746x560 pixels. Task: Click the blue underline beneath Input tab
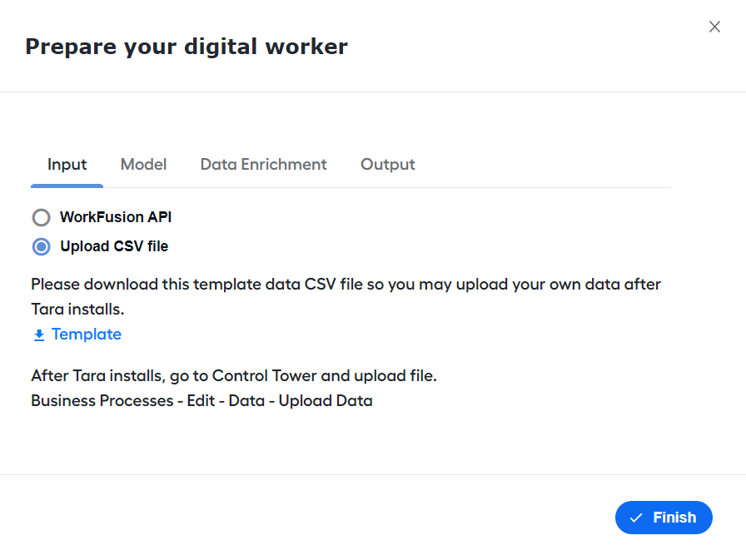[x=67, y=186]
